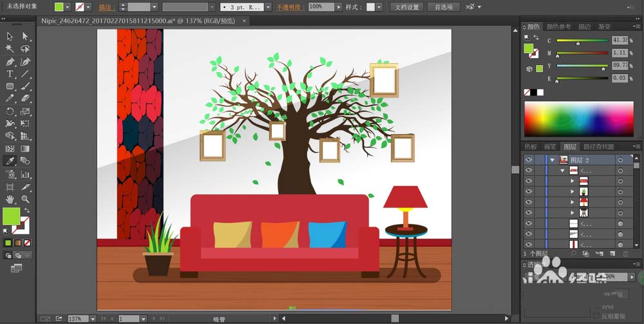Hide the table thumbnail sublayer via eye icon

tap(529, 213)
